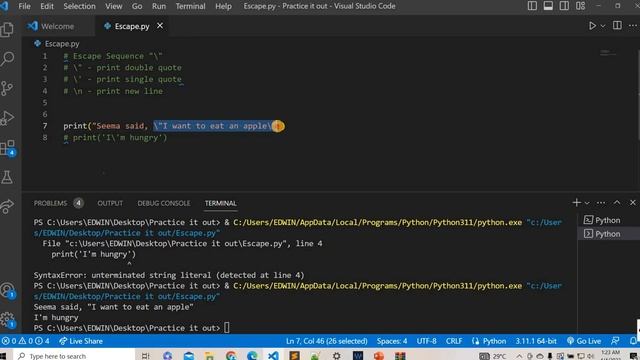Open the Go menu
640x360 pixels.
click(x=137, y=6)
